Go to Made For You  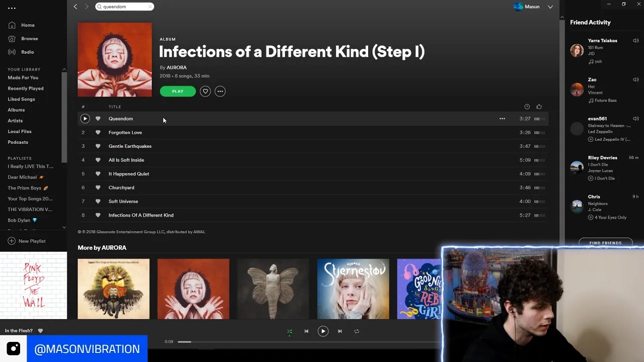(x=23, y=77)
